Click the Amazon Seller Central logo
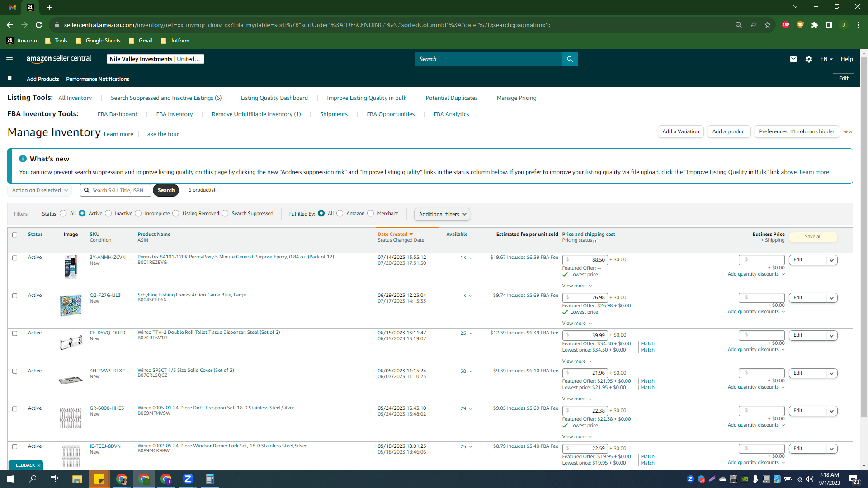This screenshot has height=488, width=868. coord(59,59)
